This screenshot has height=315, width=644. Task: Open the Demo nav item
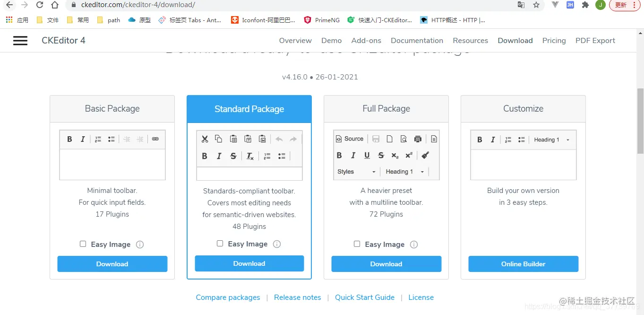tap(331, 41)
